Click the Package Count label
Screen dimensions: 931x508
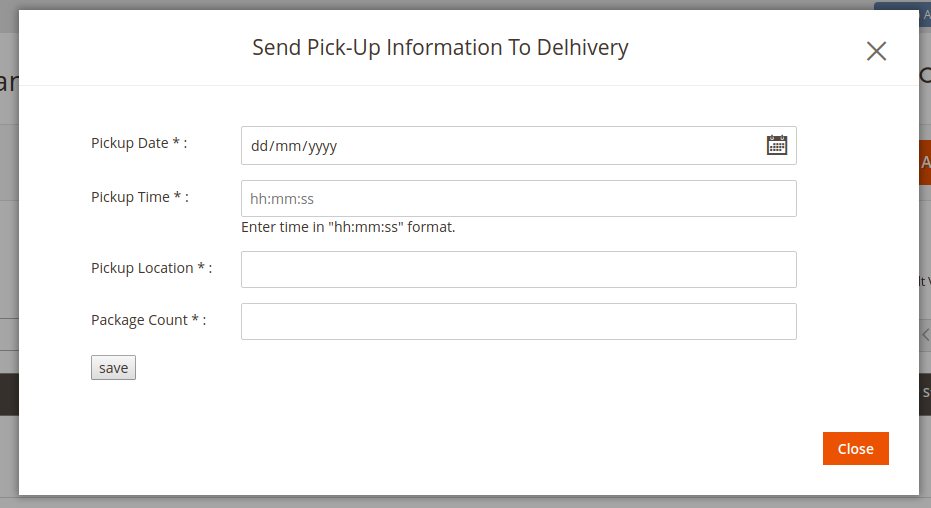click(148, 320)
